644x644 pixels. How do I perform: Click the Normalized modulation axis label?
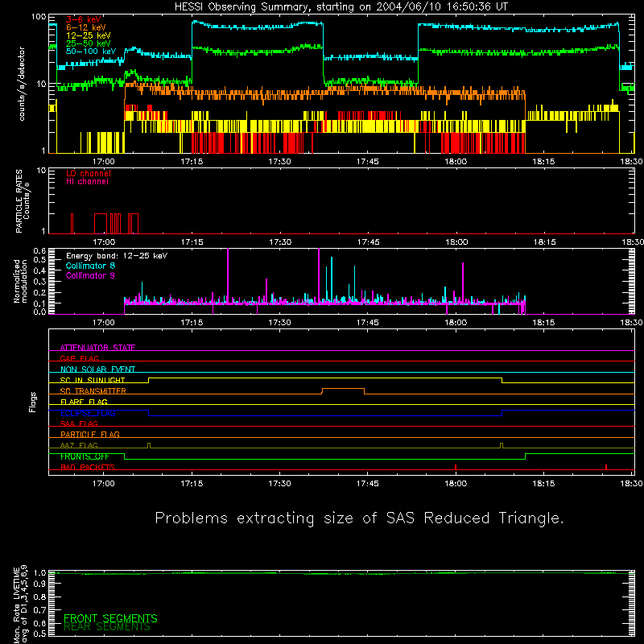pos(20,281)
